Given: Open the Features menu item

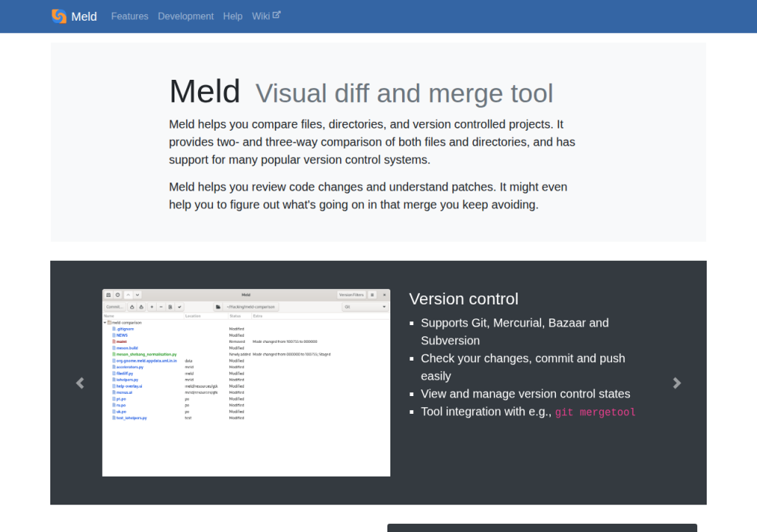Looking at the screenshot, I should 129,16.
